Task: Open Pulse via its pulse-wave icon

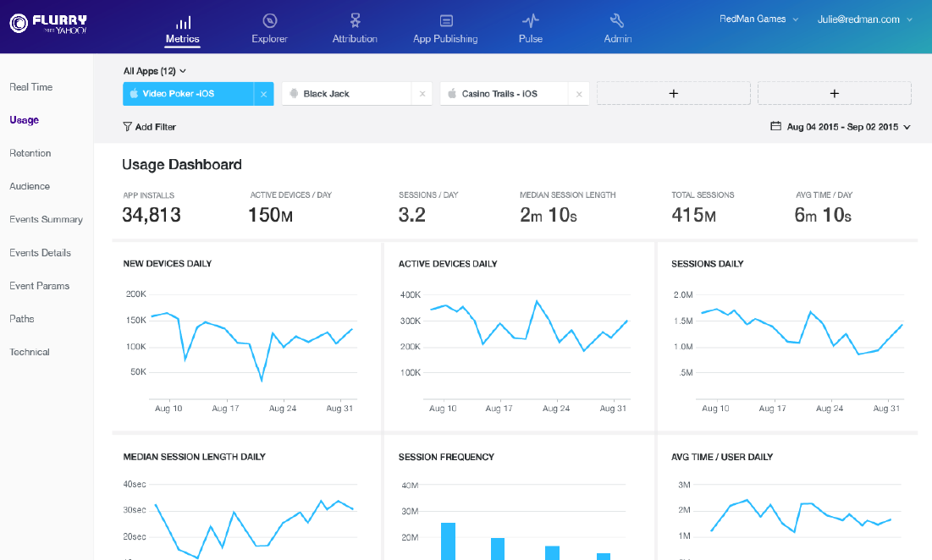Action: (x=531, y=19)
